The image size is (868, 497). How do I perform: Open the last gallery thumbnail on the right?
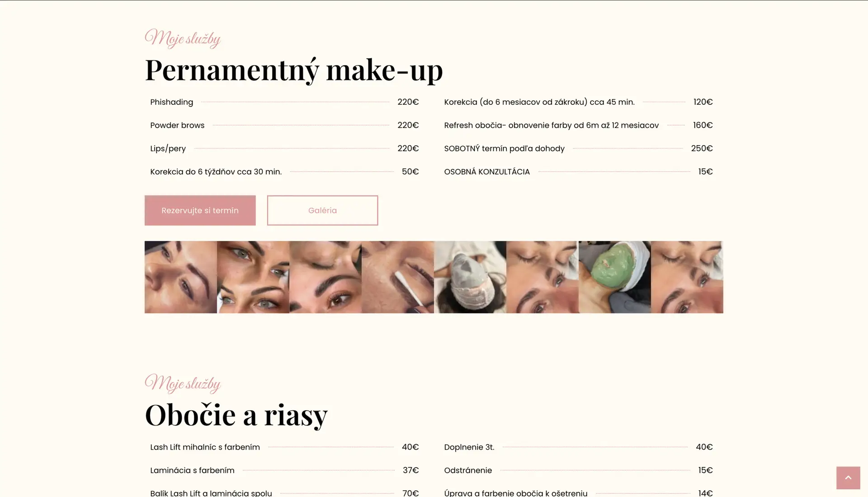point(687,277)
